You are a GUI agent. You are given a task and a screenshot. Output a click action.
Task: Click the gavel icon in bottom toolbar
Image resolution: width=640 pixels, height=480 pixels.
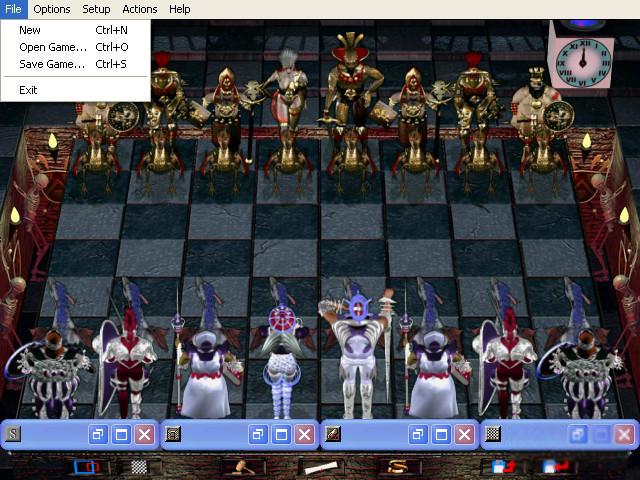tap(243, 467)
